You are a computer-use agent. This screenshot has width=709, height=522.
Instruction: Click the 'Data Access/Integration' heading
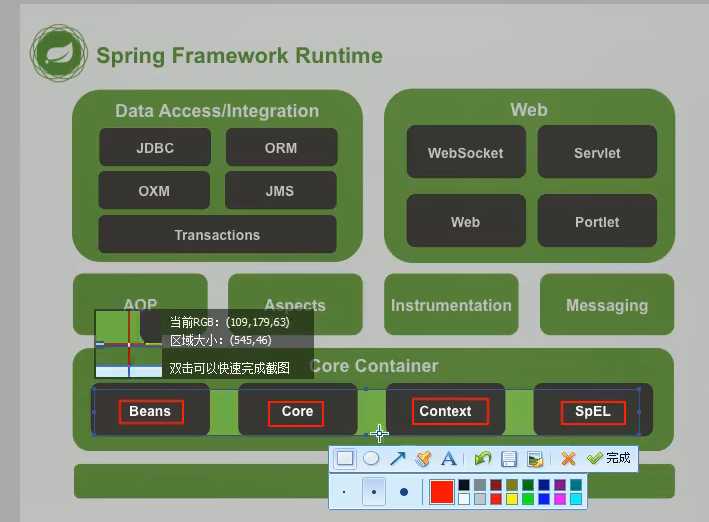(x=217, y=111)
